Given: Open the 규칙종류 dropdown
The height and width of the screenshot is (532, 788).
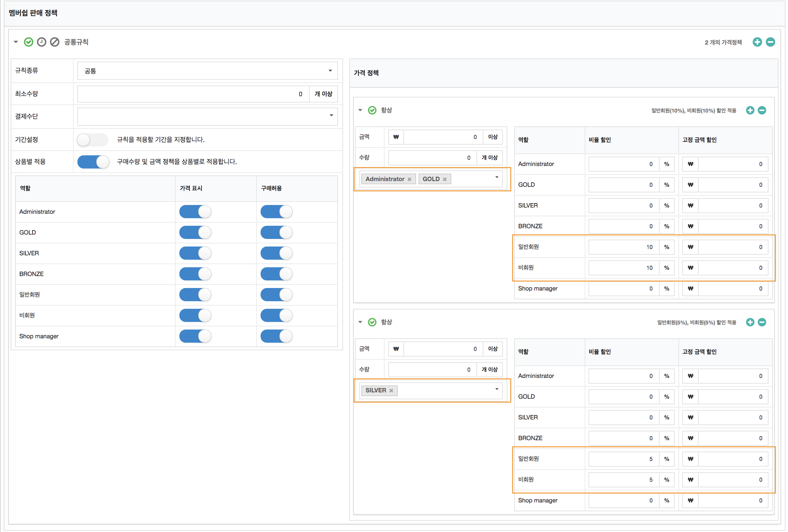Looking at the screenshot, I should point(207,71).
